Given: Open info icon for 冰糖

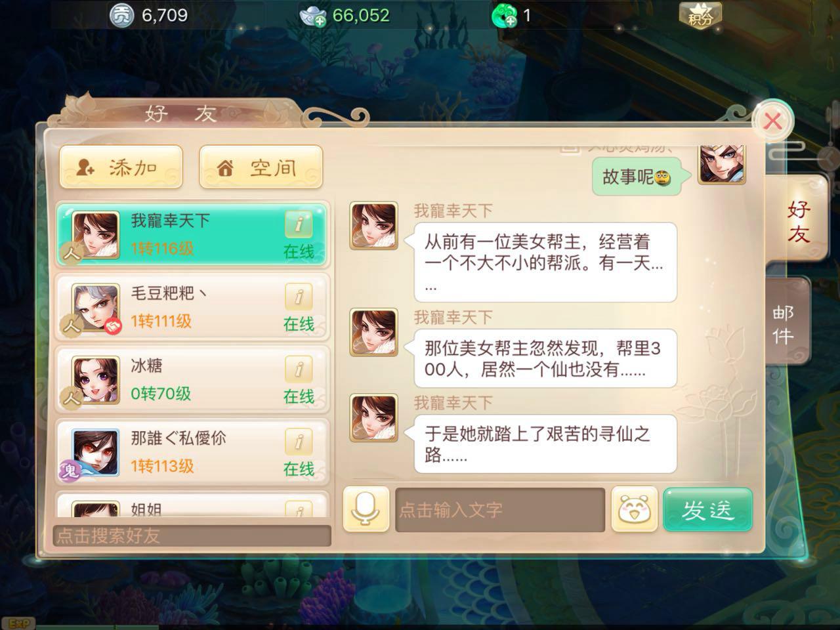Looking at the screenshot, I should pos(299,369).
